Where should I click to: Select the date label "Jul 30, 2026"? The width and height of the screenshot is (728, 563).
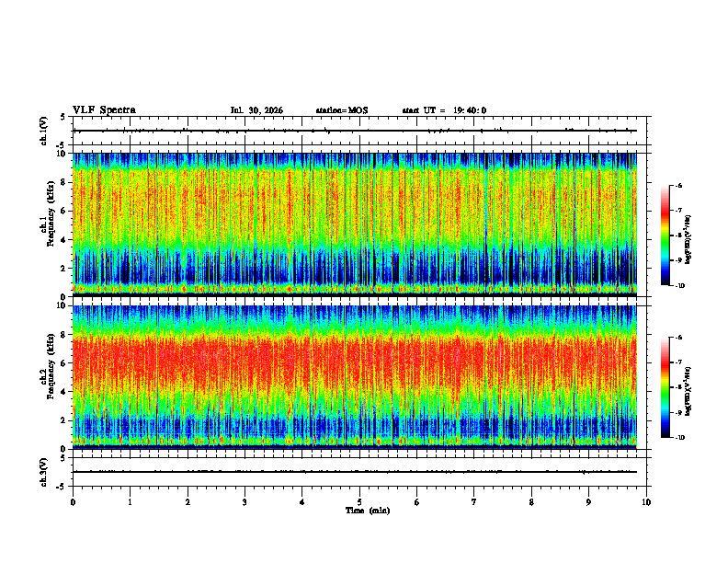[x=256, y=110]
